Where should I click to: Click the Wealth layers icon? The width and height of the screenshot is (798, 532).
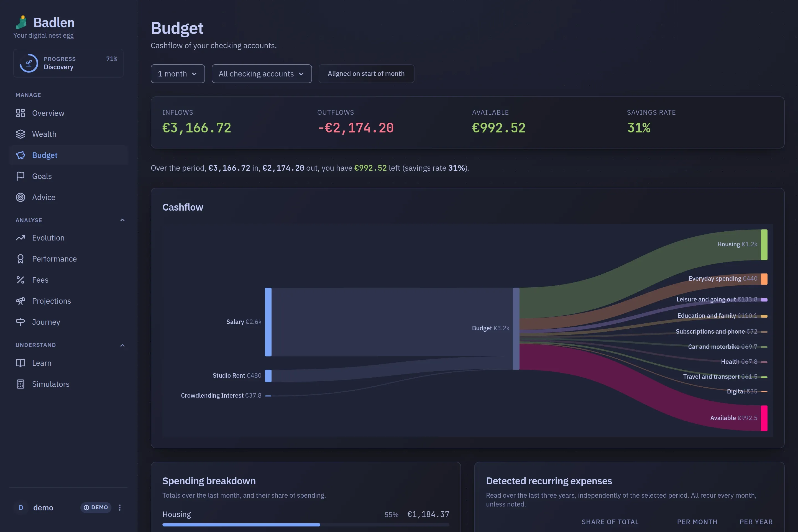20,134
